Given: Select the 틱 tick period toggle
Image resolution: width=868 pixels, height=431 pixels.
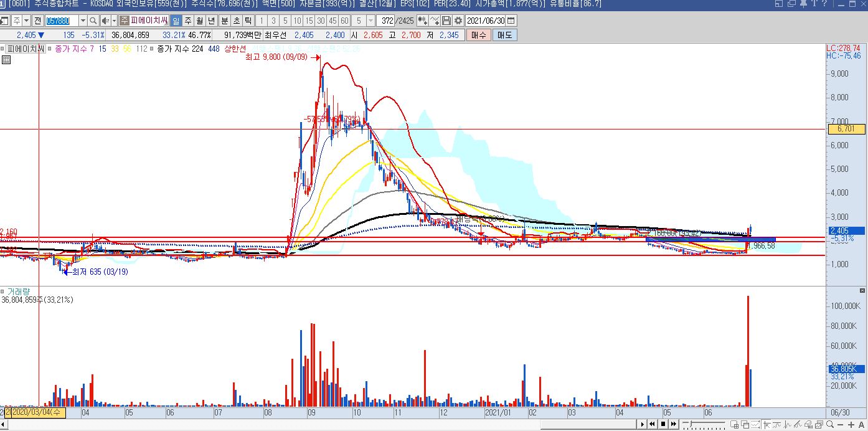Looking at the screenshot, I should (x=248, y=21).
